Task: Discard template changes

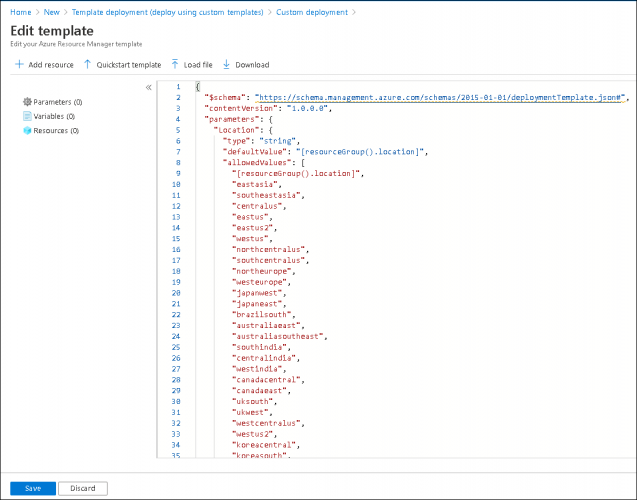Action: click(x=82, y=489)
